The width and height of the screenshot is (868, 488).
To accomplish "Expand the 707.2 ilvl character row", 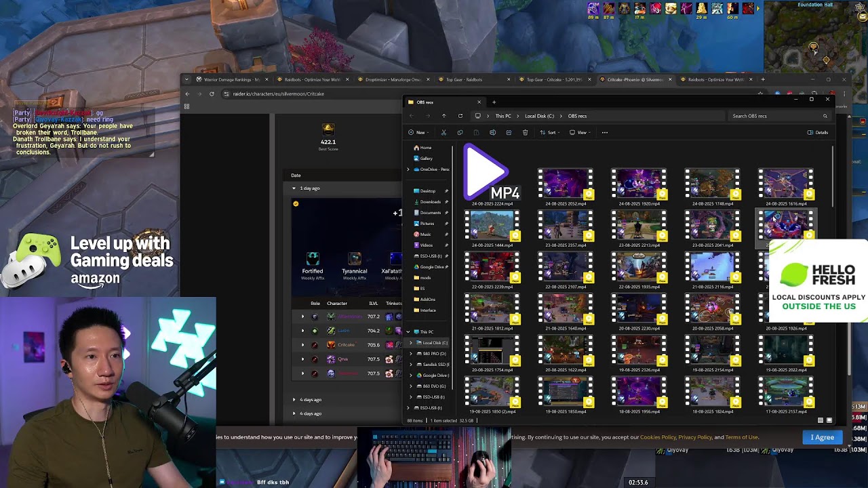I will (302, 317).
